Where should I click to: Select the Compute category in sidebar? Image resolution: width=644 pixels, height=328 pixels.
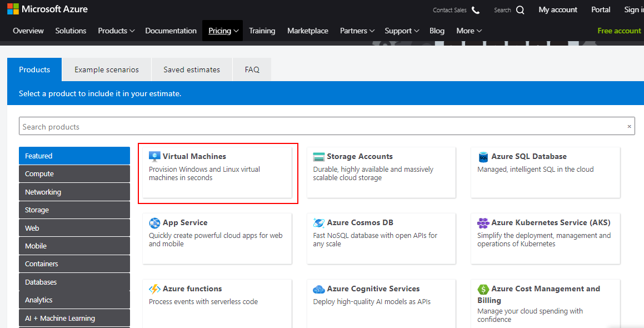74,174
